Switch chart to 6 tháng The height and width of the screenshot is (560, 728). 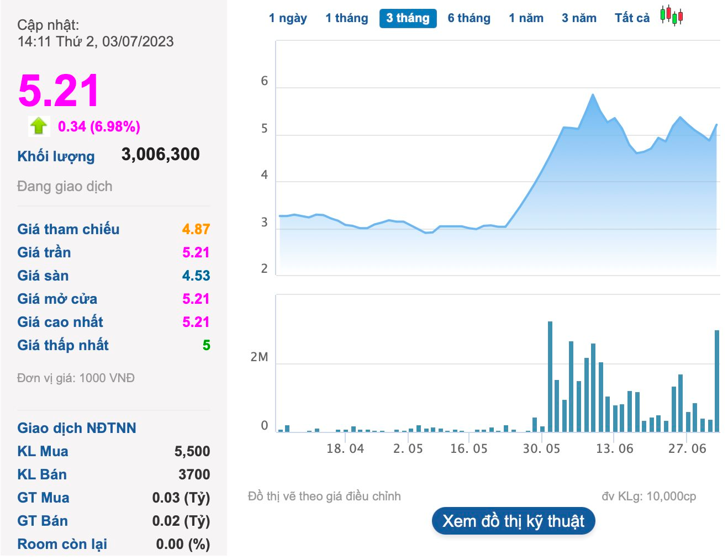point(469,18)
